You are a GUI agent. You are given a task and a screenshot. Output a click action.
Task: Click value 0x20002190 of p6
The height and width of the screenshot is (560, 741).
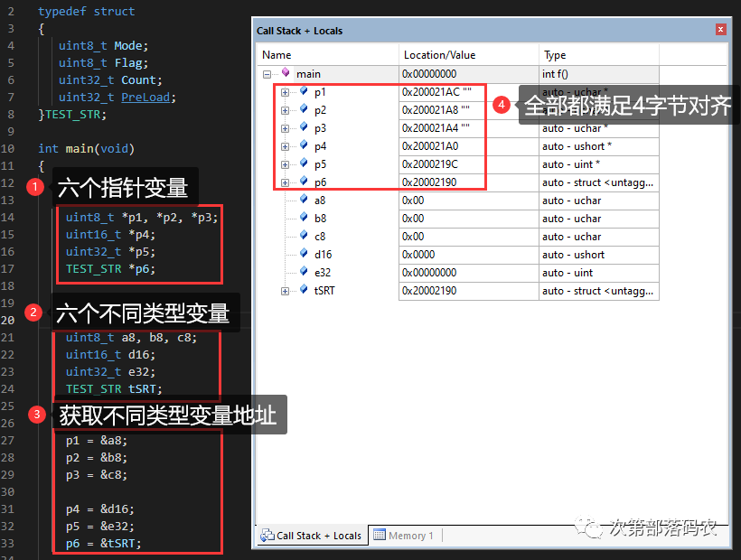pos(429,182)
